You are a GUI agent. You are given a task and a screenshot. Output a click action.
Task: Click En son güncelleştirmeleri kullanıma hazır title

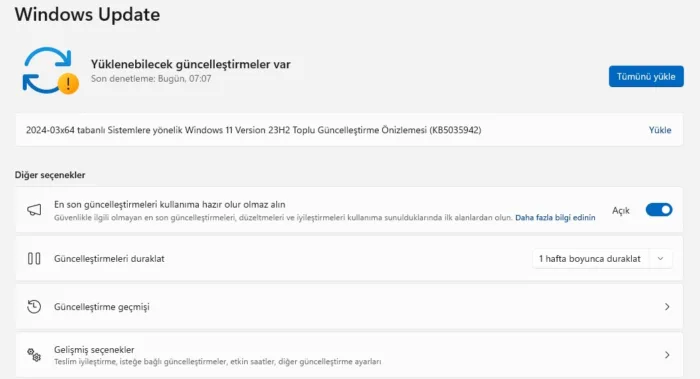[170, 204]
